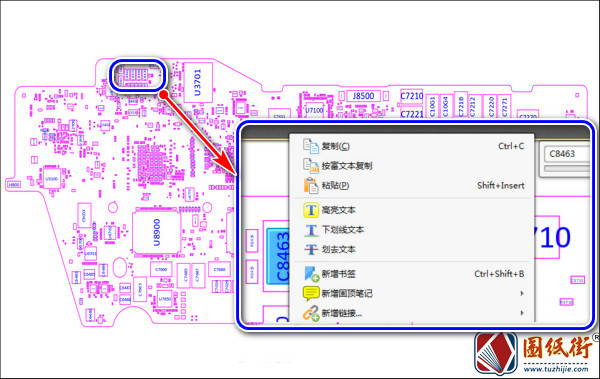This screenshot has height=379, width=600.
Task: Select the yellow highlight icon for 高亮文本
Action: 311,210
